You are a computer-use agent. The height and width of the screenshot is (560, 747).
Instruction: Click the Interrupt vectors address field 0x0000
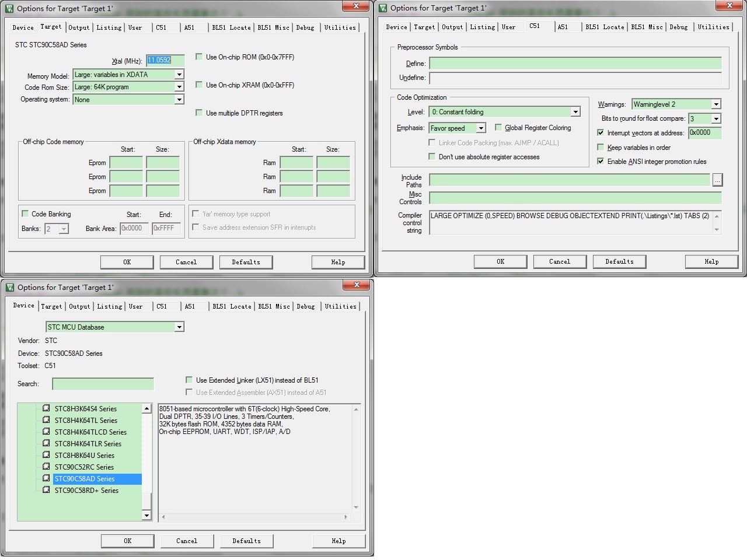pyautogui.click(x=705, y=132)
